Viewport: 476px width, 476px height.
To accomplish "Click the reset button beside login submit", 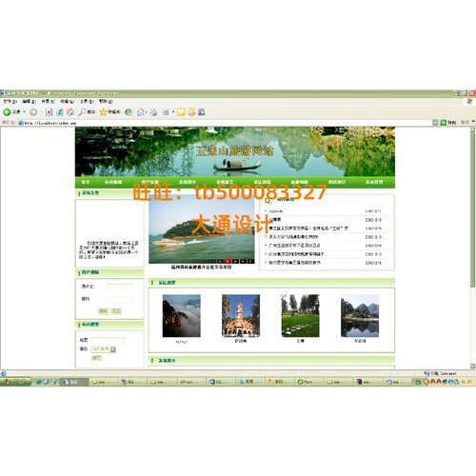I will (x=116, y=311).
